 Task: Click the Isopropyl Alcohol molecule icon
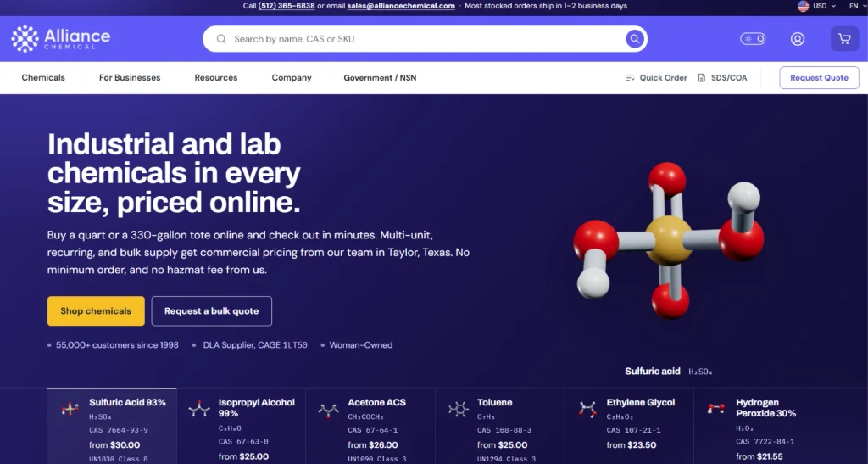(x=199, y=409)
